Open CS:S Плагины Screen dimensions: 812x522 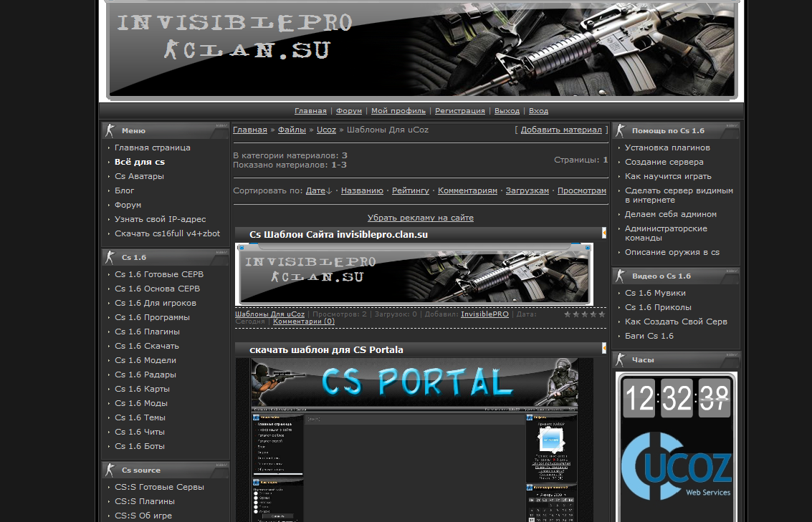pos(145,501)
